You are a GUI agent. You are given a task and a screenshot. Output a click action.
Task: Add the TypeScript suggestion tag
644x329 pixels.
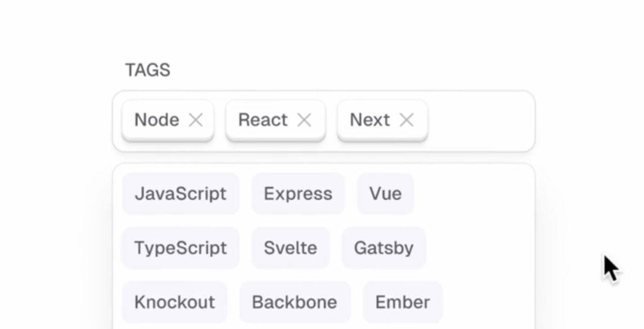pyautogui.click(x=180, y=248)
